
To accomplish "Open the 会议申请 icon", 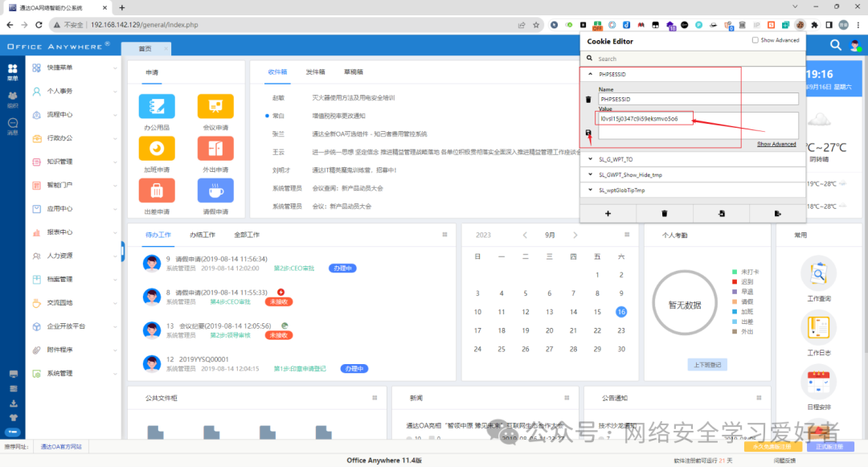I will coord(215,106).
